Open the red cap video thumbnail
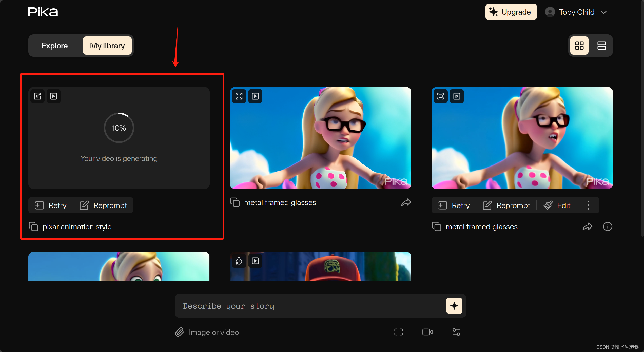This screenshot has height=352, width=644. pyautogui.click(x=320, y=266)
